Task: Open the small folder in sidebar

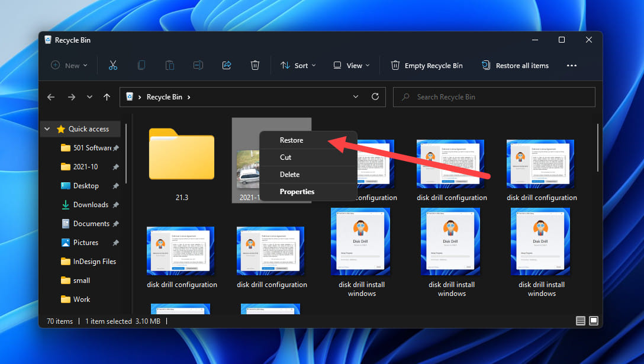Action: [x=81, y=281]
